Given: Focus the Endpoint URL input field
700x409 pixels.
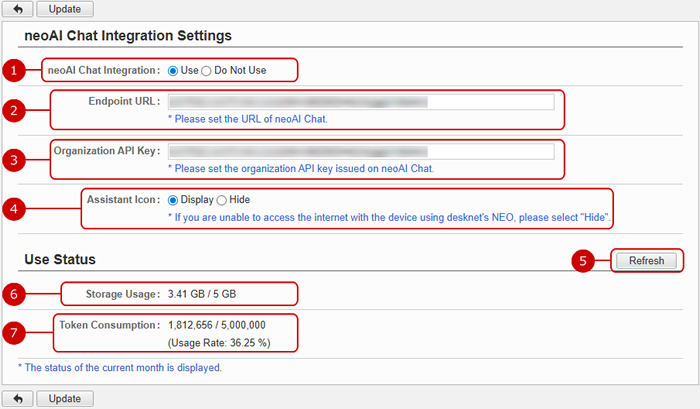Looking at the screenshot, I should pyautogui.click(x=361, y=102).
